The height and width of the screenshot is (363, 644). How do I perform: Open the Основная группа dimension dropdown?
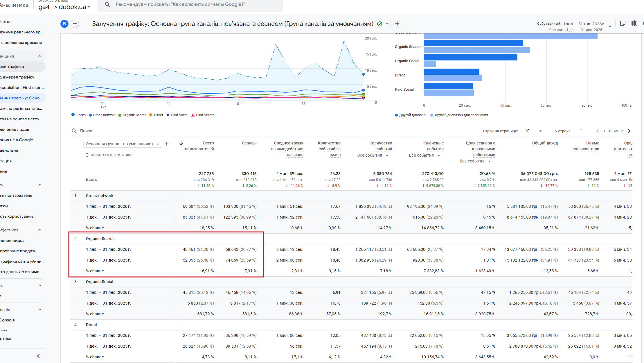coord(123,144)
